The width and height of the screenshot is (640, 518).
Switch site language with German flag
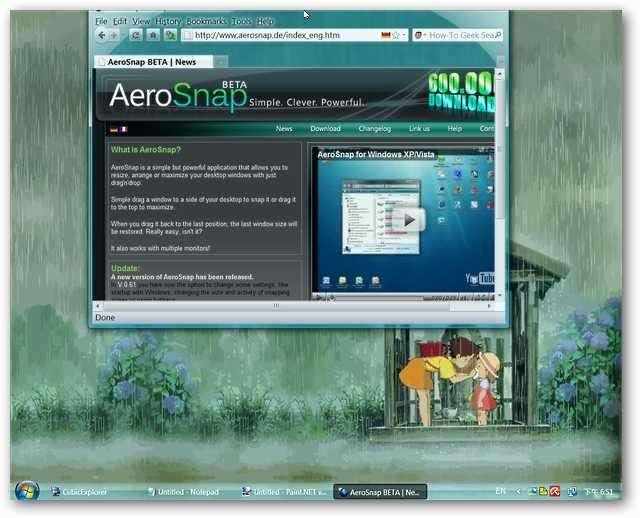coord(114,129)
